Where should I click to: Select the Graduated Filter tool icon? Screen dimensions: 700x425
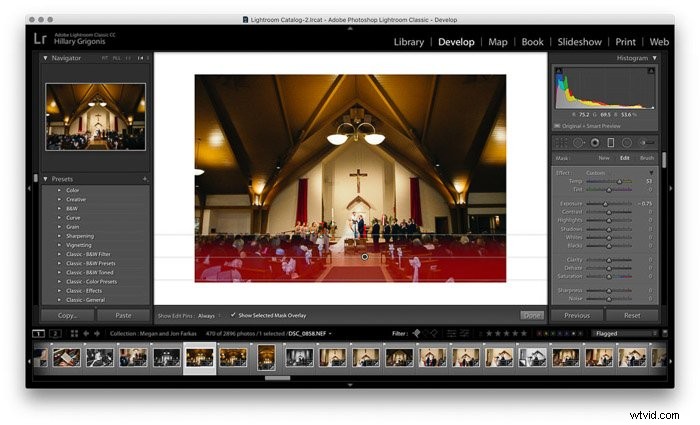tap(611, 143)
